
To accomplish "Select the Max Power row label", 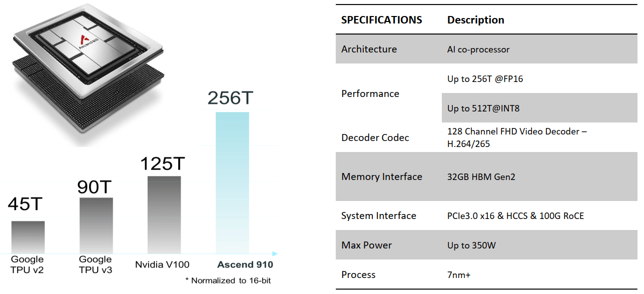I will click(366, 245).
